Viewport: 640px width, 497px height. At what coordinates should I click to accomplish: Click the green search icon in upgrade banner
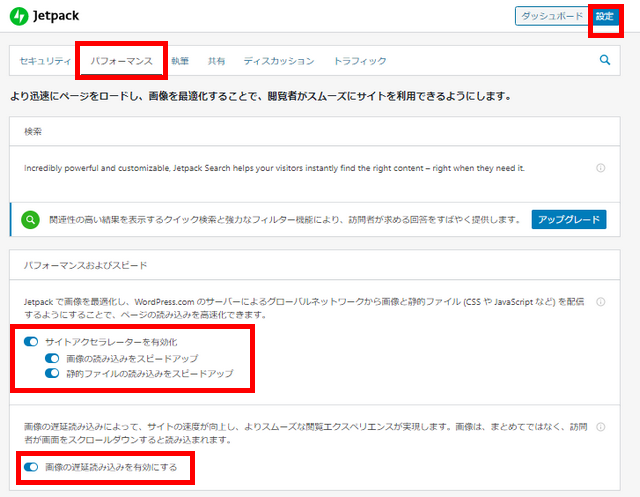(x=30, y=220)
